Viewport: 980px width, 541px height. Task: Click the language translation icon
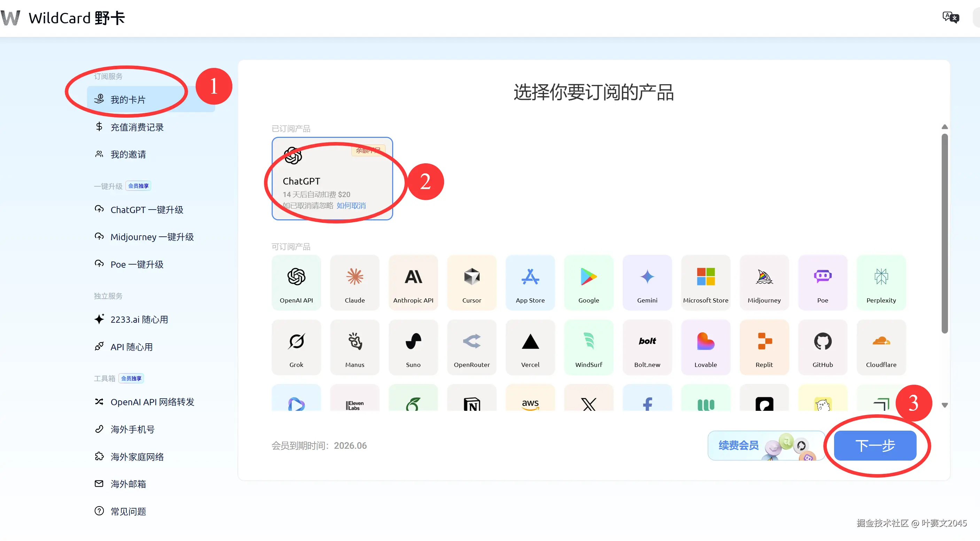(x=950, y=17)
